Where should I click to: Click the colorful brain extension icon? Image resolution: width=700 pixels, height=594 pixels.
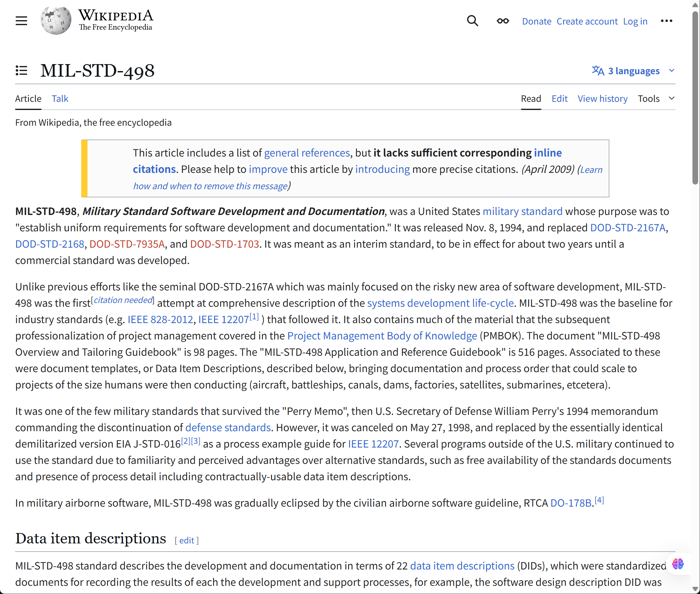[x=678, y=564]
